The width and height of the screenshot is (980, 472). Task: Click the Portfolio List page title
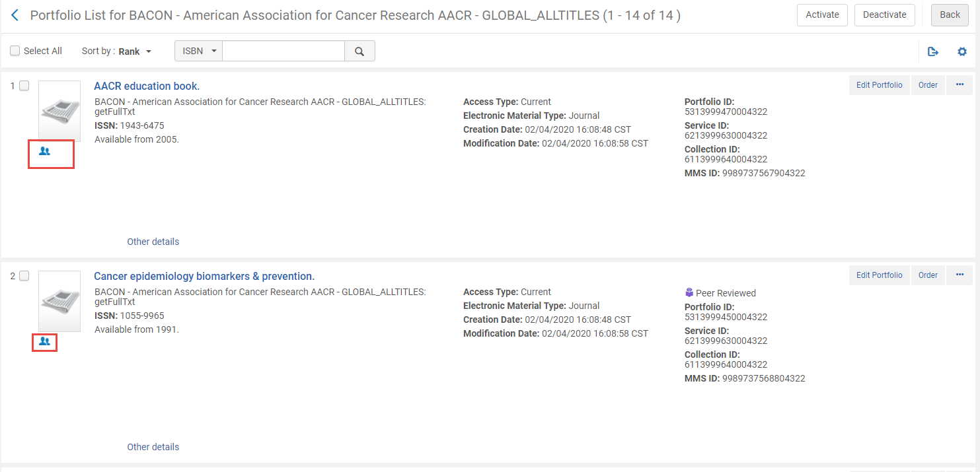coord(356,15)
